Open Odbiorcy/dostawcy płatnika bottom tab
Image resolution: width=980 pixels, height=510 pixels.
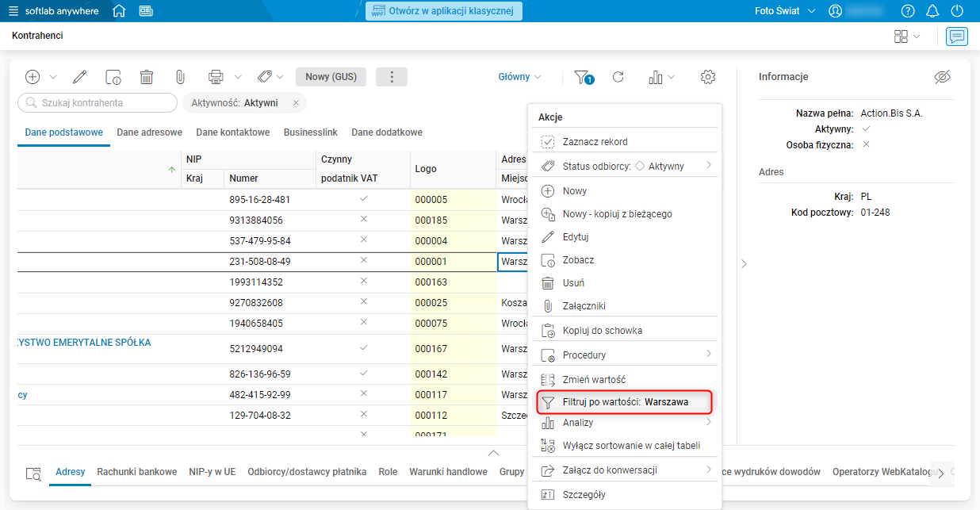(x=307, y=471)
